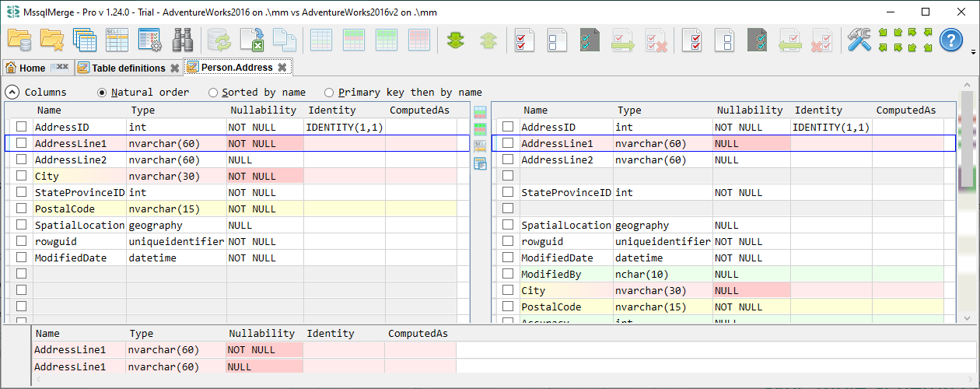Image resolution: width=980 pixels, height=389 pixels.
Task: Open the tools hammer and wrench icon
Action: pos(860,40)
